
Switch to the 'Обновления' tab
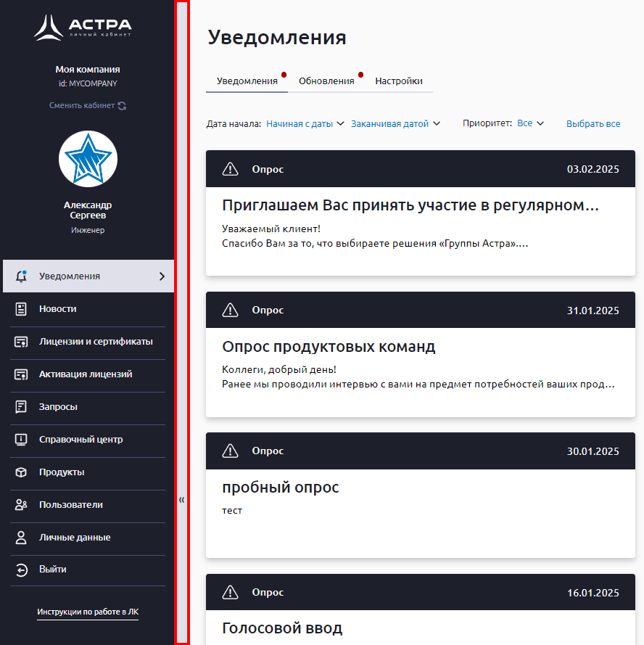(326, 81)
